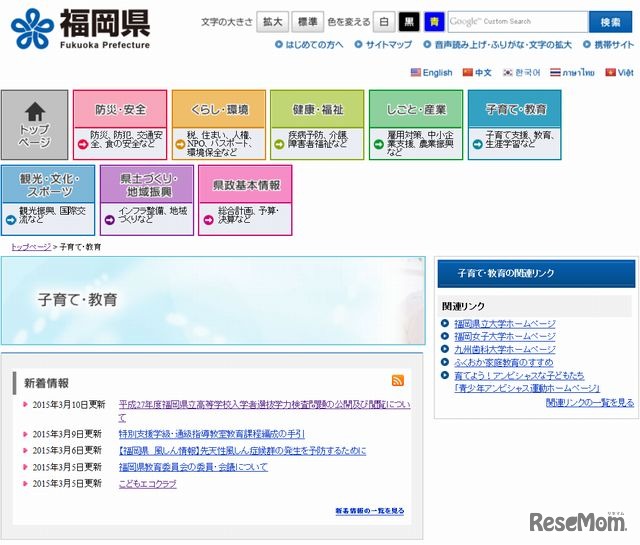Open the 福岡県立大学ホームページ link
The height and width of the screenshot is (545, 640).
point(505,324)
